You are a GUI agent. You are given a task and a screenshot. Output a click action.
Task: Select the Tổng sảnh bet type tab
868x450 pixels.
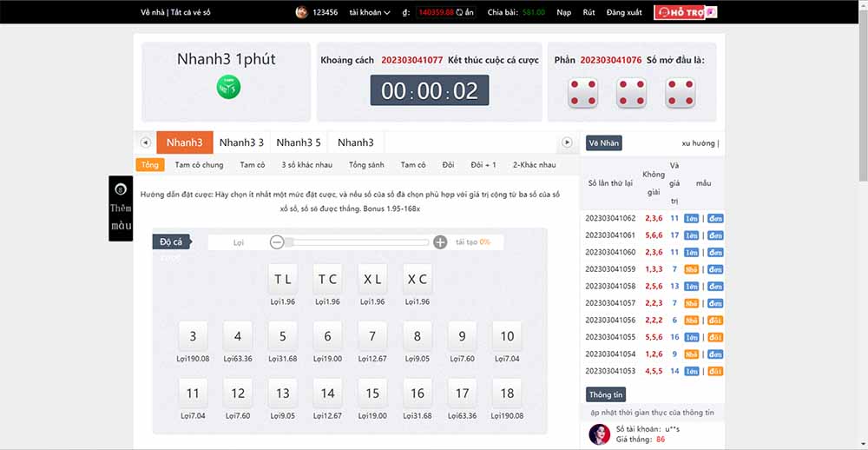coord(366,164)
